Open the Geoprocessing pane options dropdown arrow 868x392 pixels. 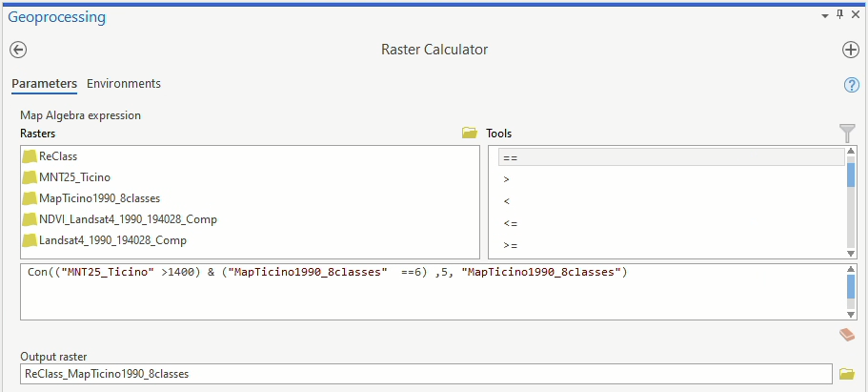pos(825,15)
